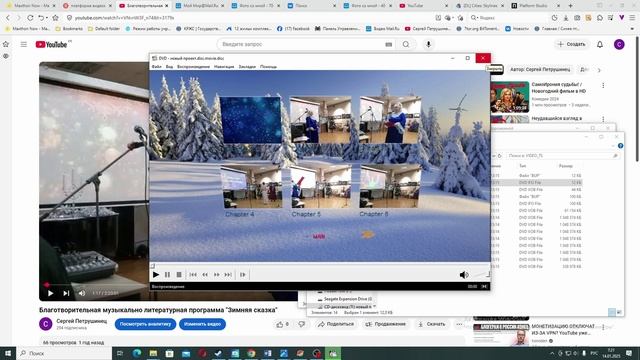The image size is (640, 360).
Task: Open YouTube notifications bell
Action: tap(600, 44)
